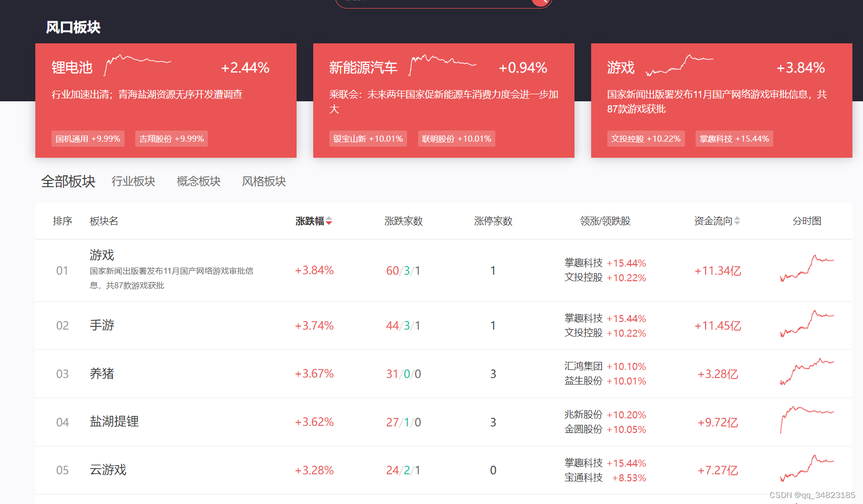Viewport: 863px width, 504px height.
Task: Click the 资金流向 column header
Action: pyautogui.click(x=713, y=221)
